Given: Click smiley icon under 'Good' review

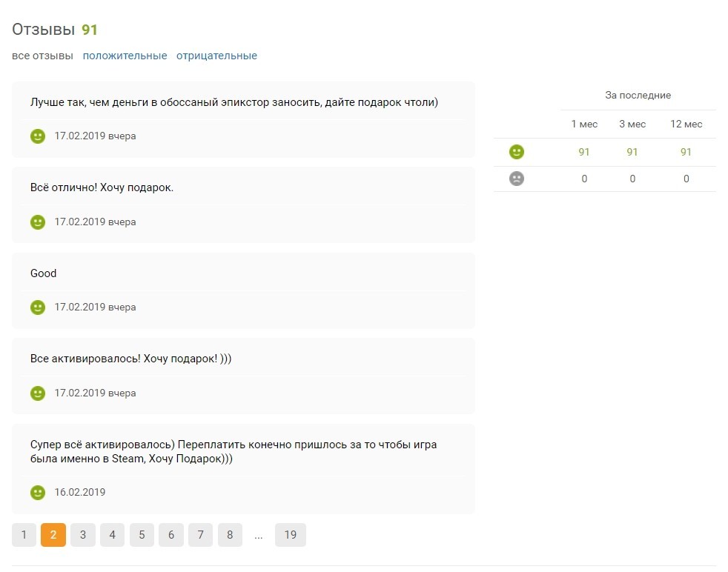Looking at the screenshot, I should (x=38, y=307).
